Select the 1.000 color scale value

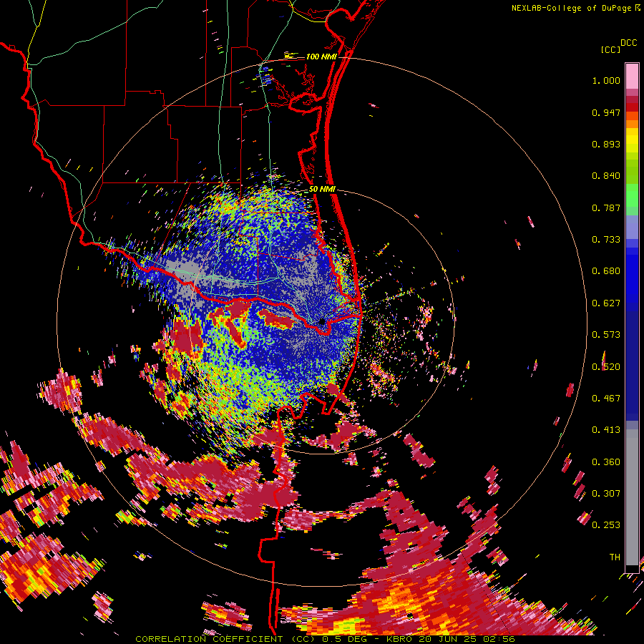click(606, 80)
